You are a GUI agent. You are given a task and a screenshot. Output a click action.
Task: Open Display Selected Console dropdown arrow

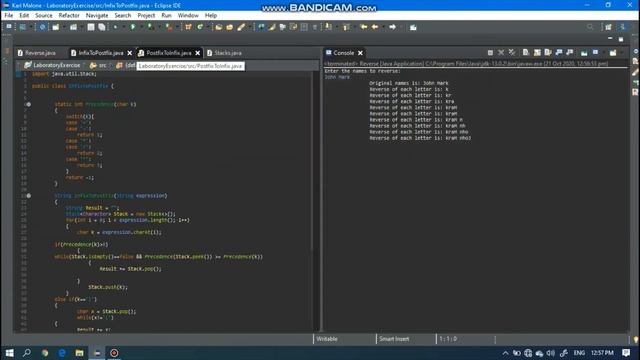point(603,53)
